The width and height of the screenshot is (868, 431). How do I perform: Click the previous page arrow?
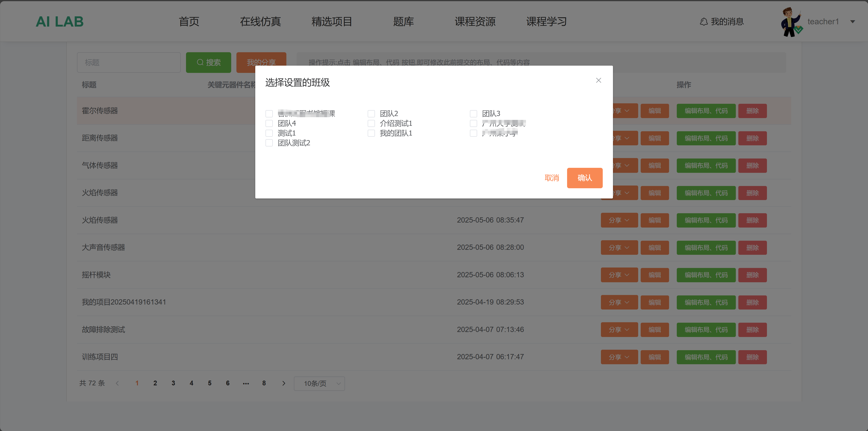[117, 383]
